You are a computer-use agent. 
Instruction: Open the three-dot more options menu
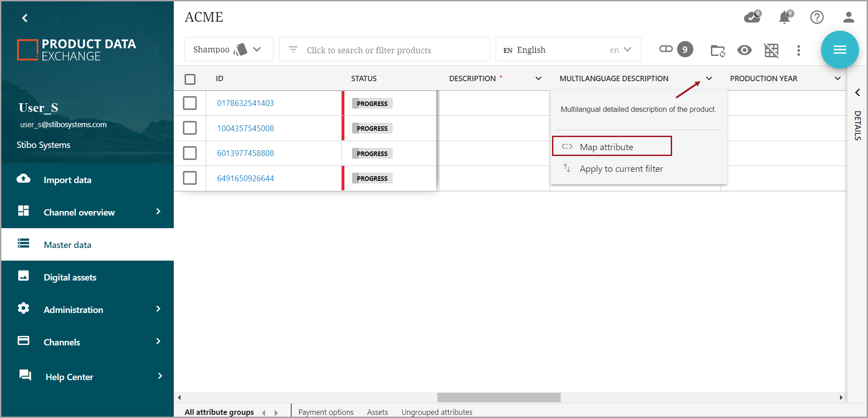(x=798, y=50)
